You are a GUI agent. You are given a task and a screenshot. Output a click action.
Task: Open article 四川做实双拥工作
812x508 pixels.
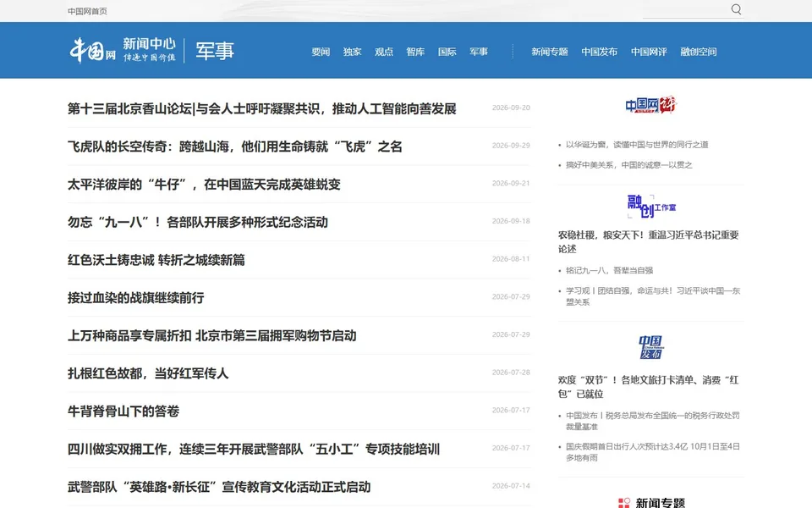point(254,449)
